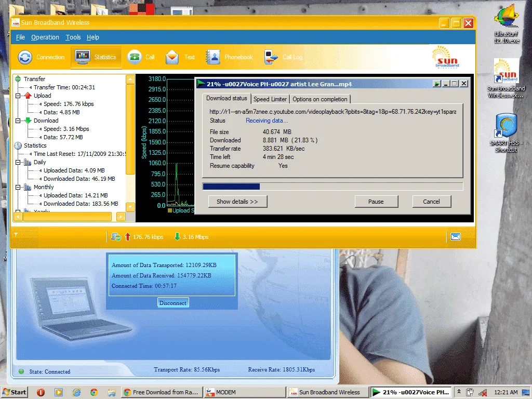This screenshot has height=399, width=532.
Task: Click the funnel icon on status bar
Action: (x=16, y=234)
